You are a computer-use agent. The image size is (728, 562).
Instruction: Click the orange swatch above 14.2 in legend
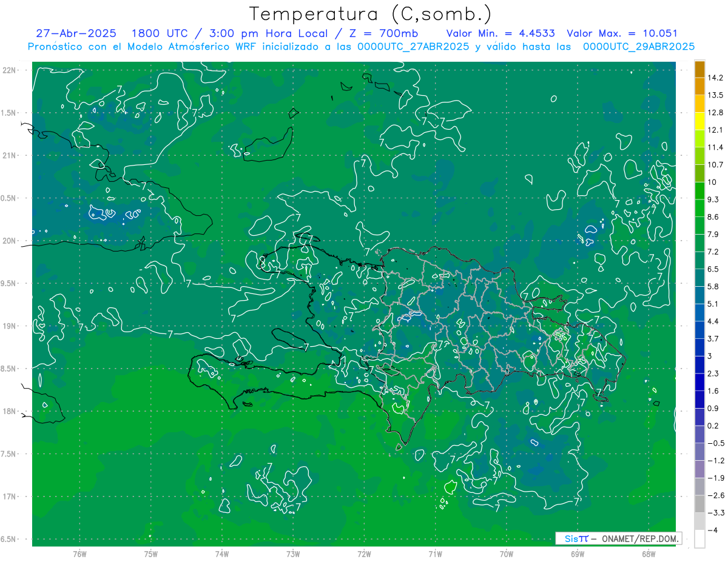coord(699,69)
